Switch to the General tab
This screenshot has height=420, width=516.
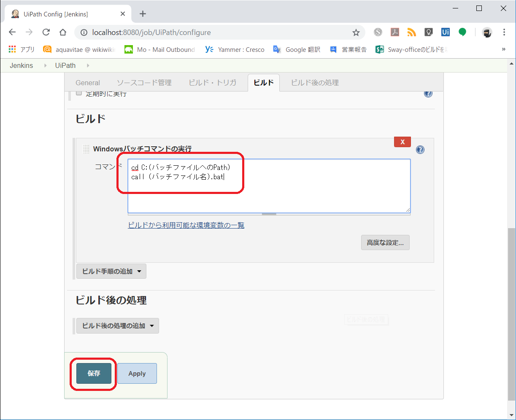(88, 83)
